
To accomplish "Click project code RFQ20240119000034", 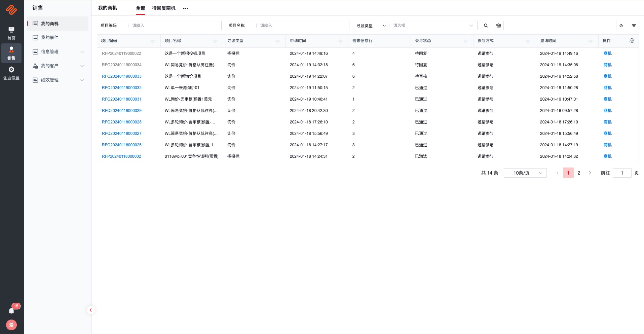I will 122,65.
